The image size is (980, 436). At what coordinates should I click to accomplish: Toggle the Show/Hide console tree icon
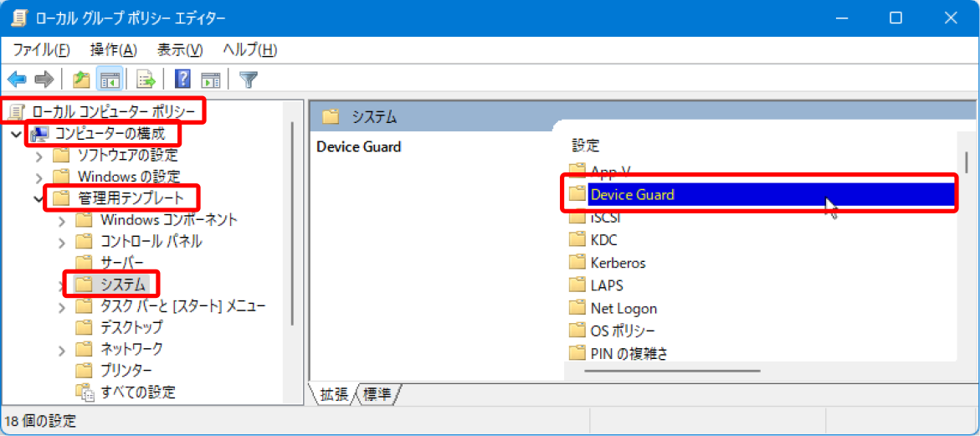110,80
